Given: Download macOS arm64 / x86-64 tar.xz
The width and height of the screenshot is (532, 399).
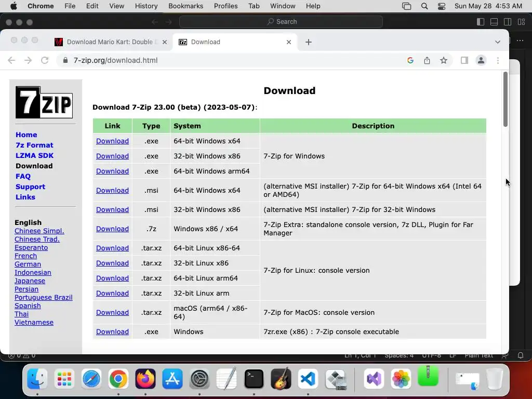Looking at the screenshot, I should (x=112, y=312).
